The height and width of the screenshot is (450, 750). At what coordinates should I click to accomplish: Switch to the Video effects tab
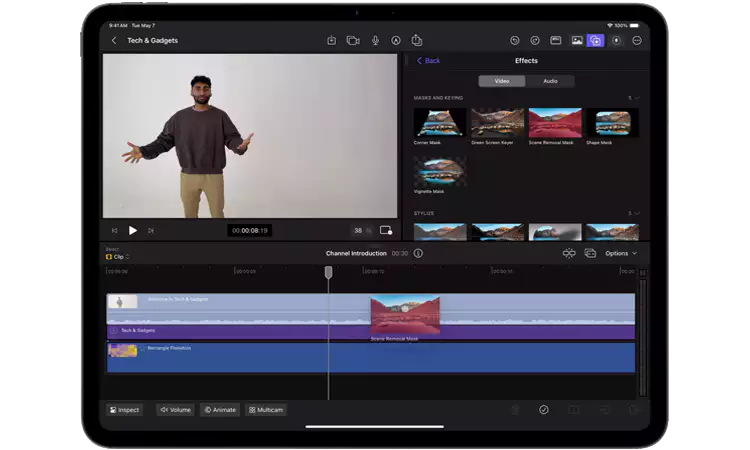tap(502, 81)
